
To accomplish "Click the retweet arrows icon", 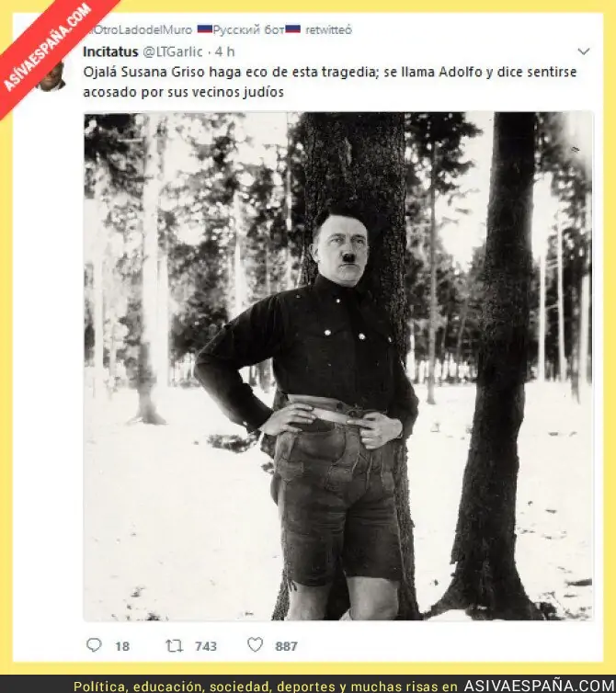I will click(x=175, y=646).
